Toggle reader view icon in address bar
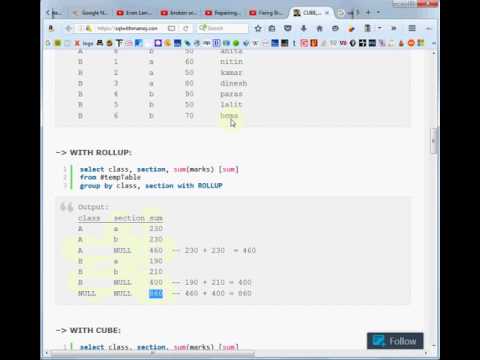The image size is (480, 360). pyautogui.click(x=171, y=29)
